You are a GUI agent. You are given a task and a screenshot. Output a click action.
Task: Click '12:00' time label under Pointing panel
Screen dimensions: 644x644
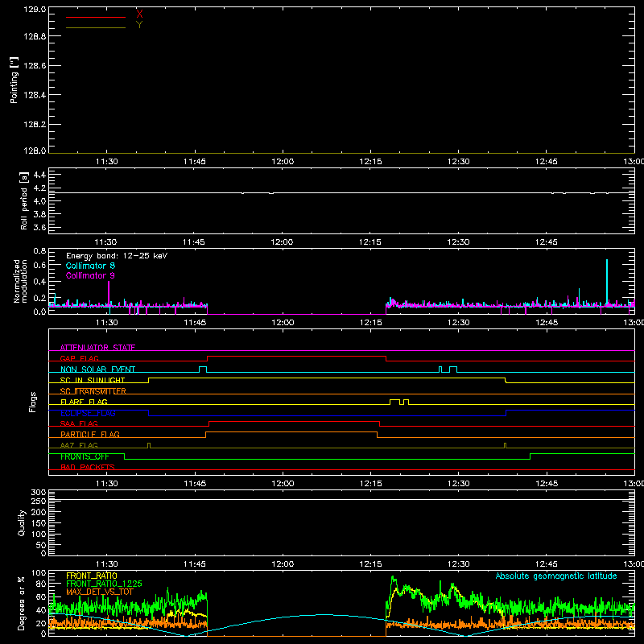point(283,162)
